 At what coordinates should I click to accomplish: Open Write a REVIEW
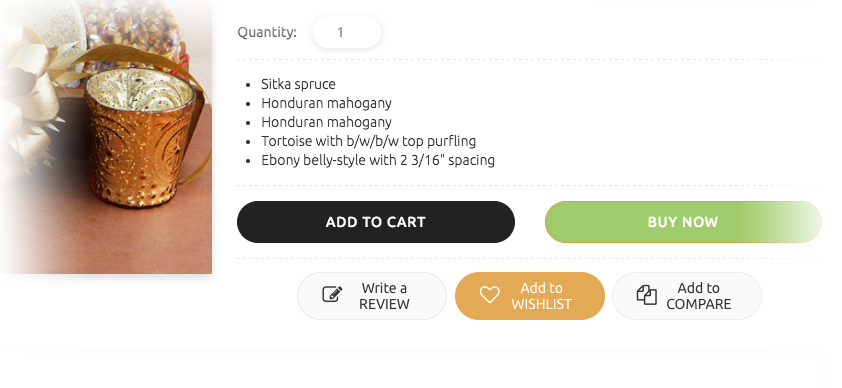[x=372, y=296]
